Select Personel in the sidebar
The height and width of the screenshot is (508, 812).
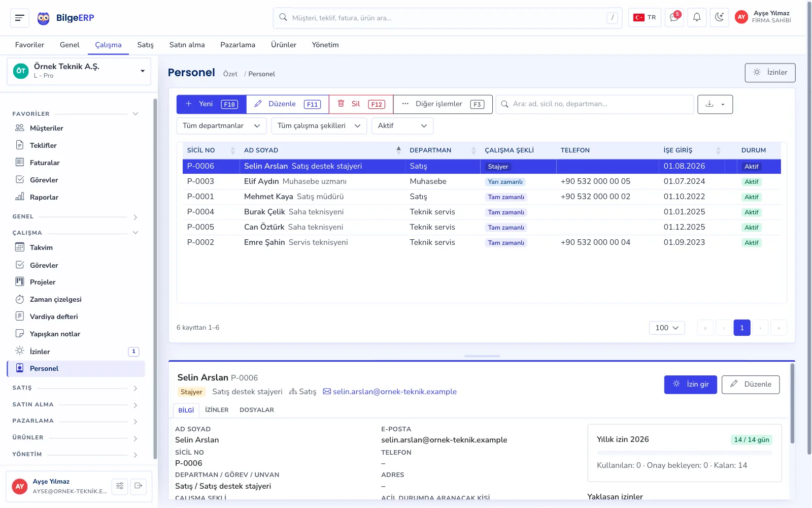(x=76, y=368)
